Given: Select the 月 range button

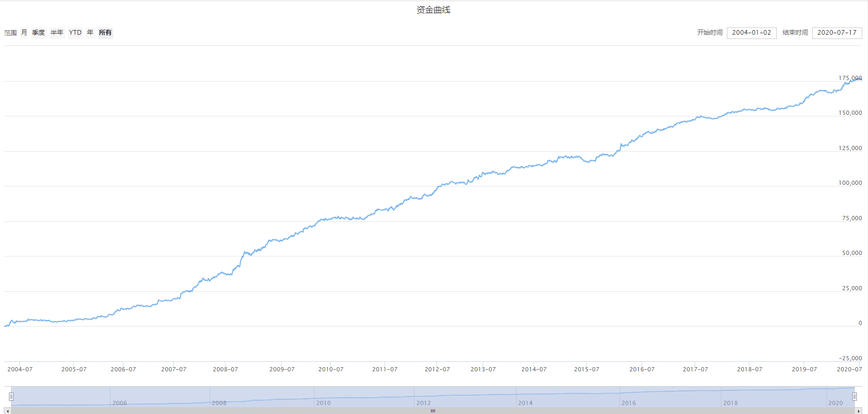Looking at the screenshot, I should pyautogui.click(x=24, y=33).
